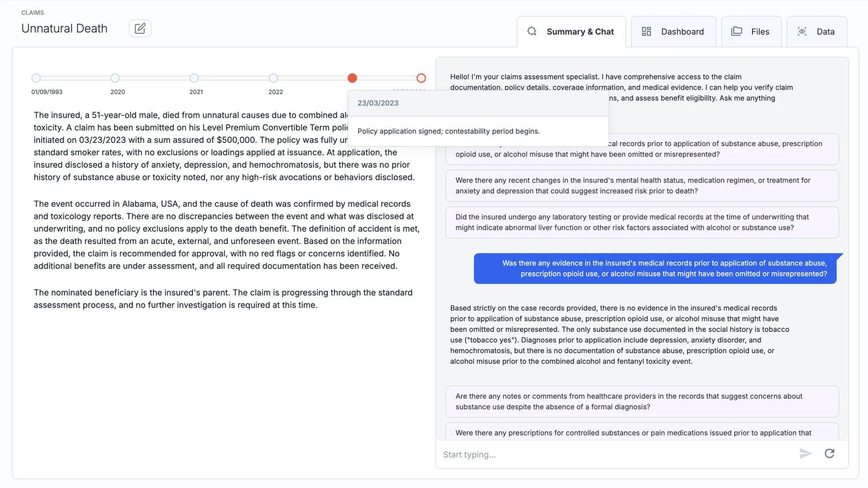Click the assistant reply starting 'Based strictly on'
This screenshot has height=488, width=868.
pos(620,335)
